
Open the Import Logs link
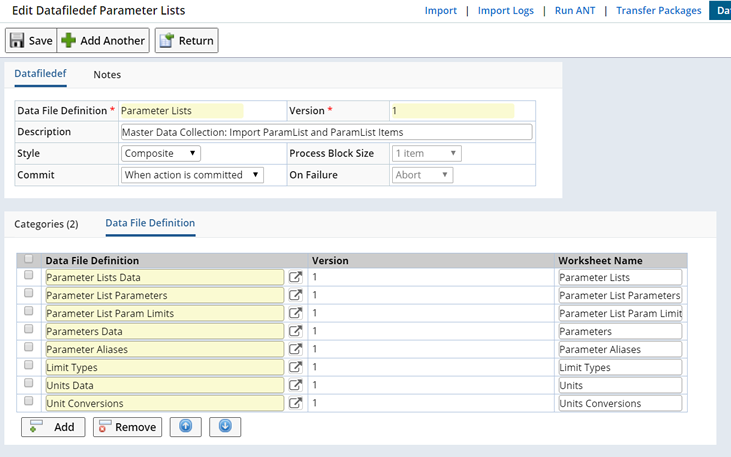(x=505, y=11)
